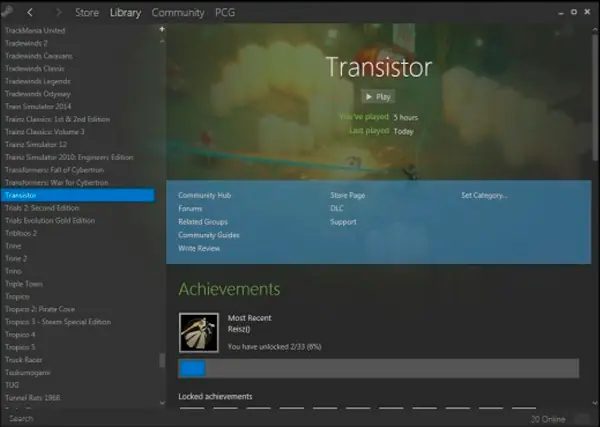Select TUG in game list
600x427 pixels.
point(12,385)
